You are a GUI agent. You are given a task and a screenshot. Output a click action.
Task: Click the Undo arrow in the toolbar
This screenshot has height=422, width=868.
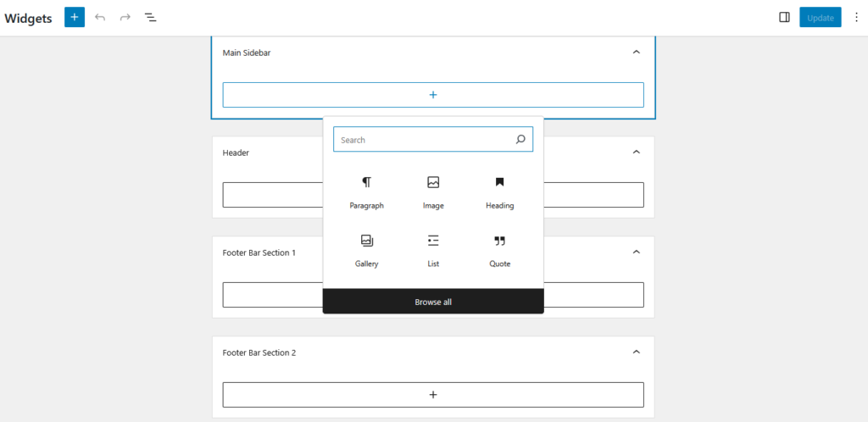tap(100, 17)
